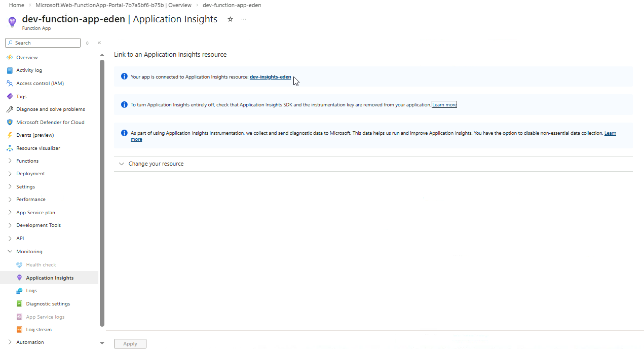Collapse the sidebar with double-chevron button
Screen dimensions: 644x351
[99, 43]
